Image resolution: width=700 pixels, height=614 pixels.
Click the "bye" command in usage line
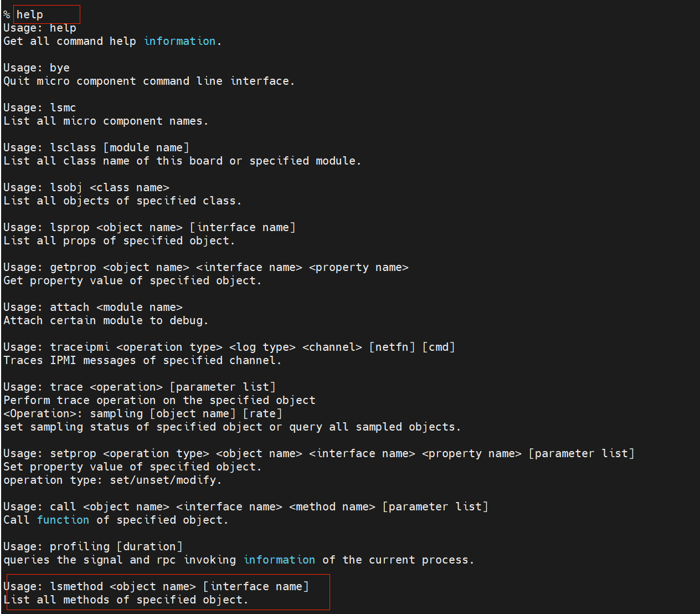[60, 68]
